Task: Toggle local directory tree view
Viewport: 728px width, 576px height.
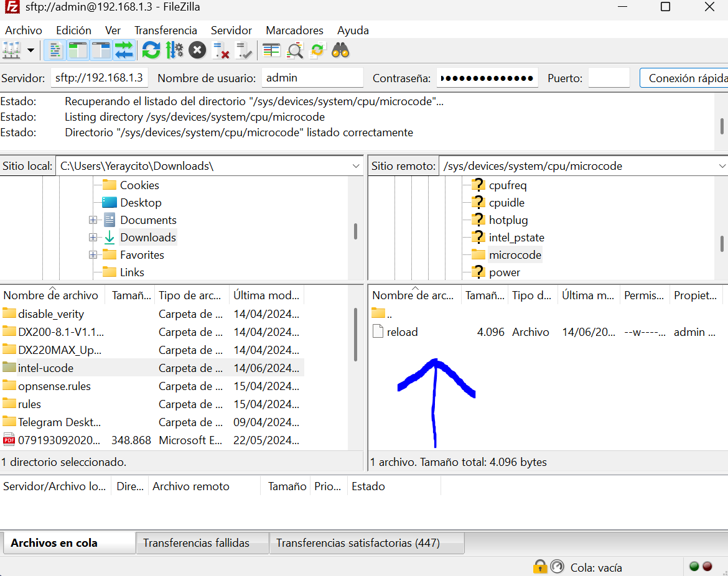Action: pyautogui.click(x=78, y=50)
